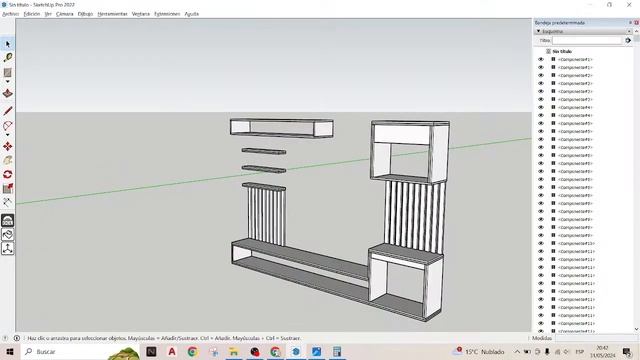Open the arc types dropdown arrow
This screenshot has width=640, height=360.
point(7,135)
